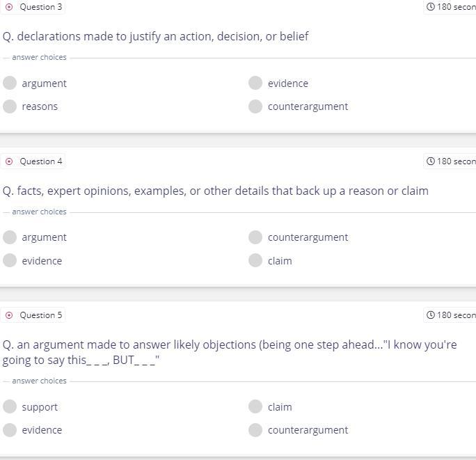Click the Question 4 target icon

[x=9, y=161]
